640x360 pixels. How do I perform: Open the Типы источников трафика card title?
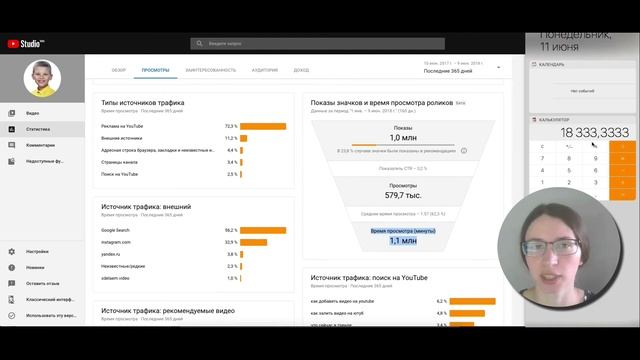pyautogui.click(x=142, y=103)
